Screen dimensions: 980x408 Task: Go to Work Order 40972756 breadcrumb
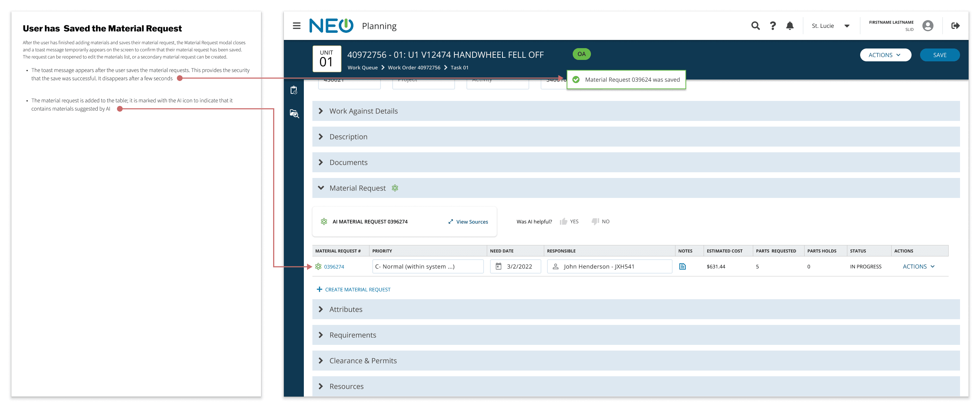[x=414, y=68]
